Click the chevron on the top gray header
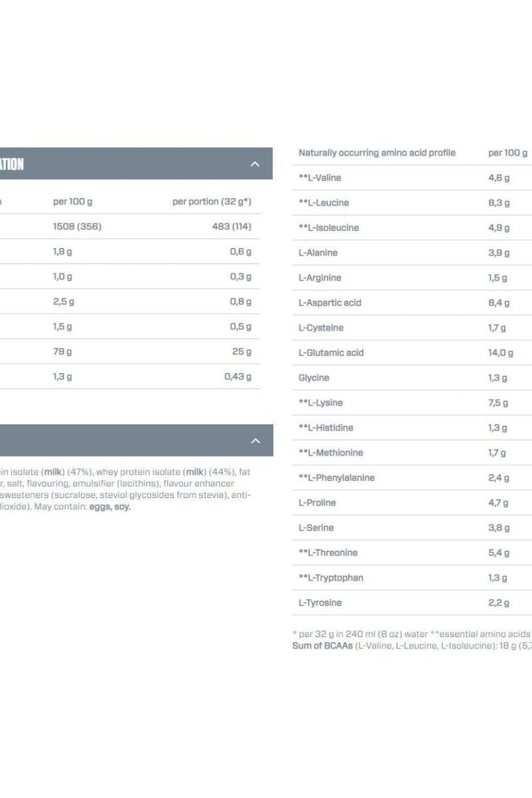 coord(255,163)
